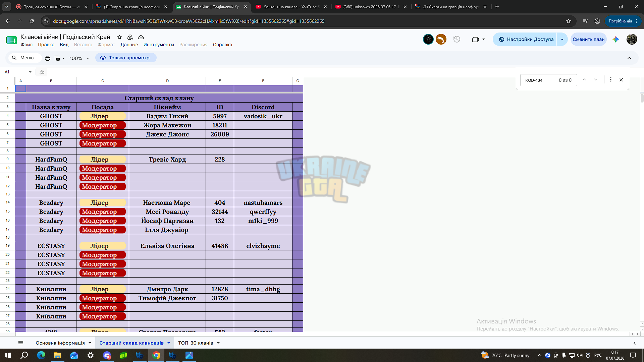Expand the name box A1 dropdown

(30, 72)
